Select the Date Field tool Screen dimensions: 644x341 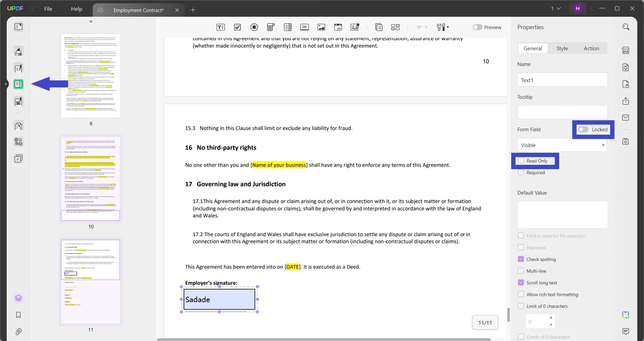point(338,27)
